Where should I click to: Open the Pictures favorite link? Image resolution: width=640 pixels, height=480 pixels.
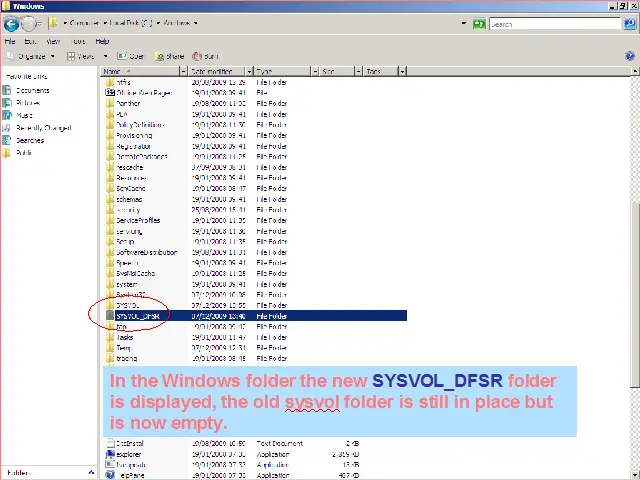click(x=27, y=103)
